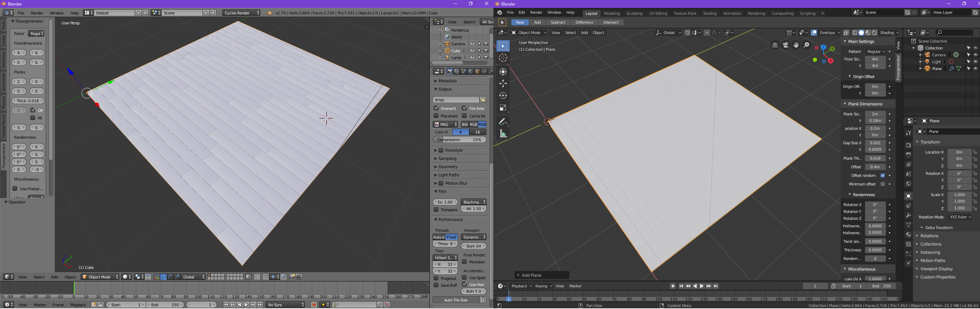
Task: Toggle Use Hair BVH checkbox in Blender 2.79
Action: coord(465,284)
